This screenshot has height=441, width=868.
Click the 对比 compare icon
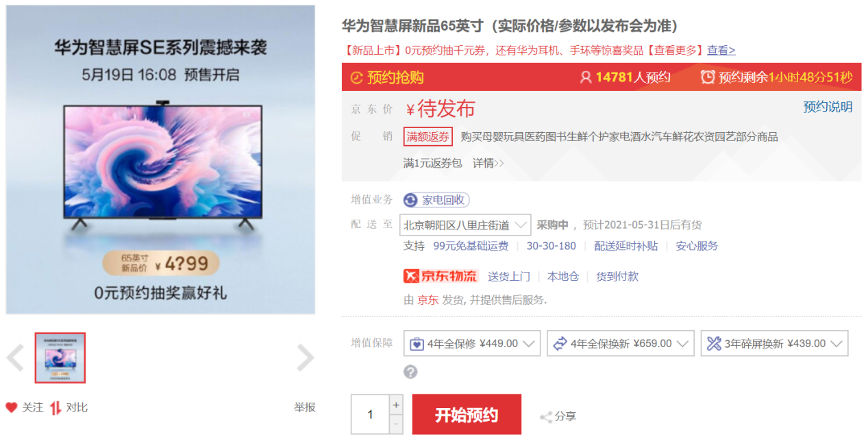tap(55, 407)
